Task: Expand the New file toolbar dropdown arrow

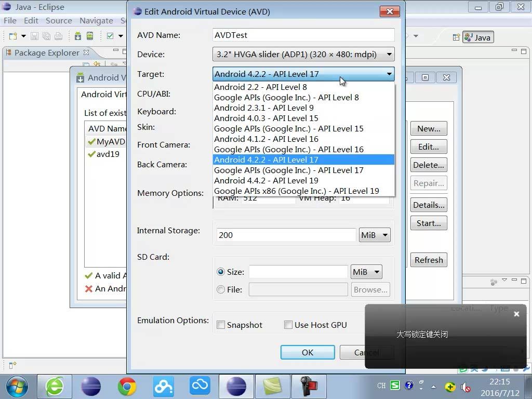Action: tap(23, 36)
